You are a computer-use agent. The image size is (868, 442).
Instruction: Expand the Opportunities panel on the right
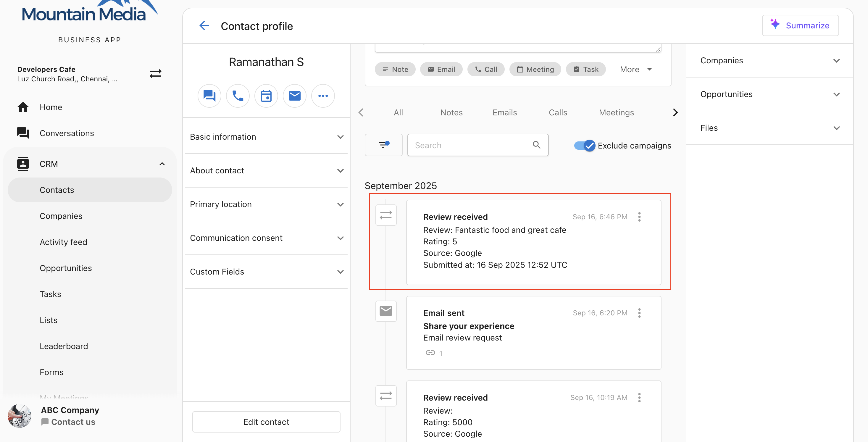[x=769, y=94]
